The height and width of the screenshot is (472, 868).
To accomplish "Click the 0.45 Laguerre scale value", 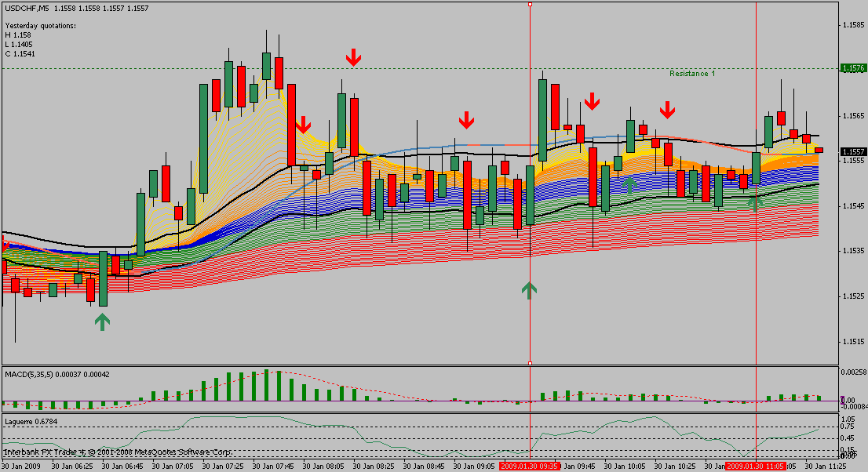I will (848, 438).
